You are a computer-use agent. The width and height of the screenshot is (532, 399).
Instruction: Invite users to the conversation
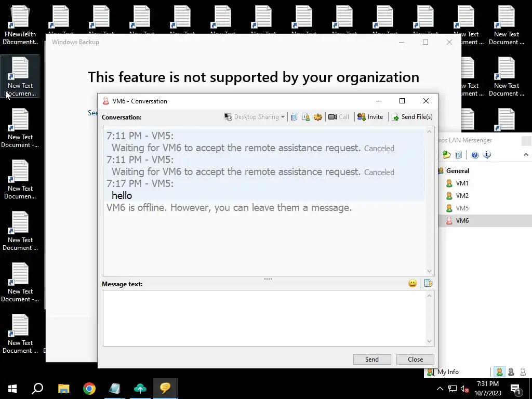[x=370, y=117]
